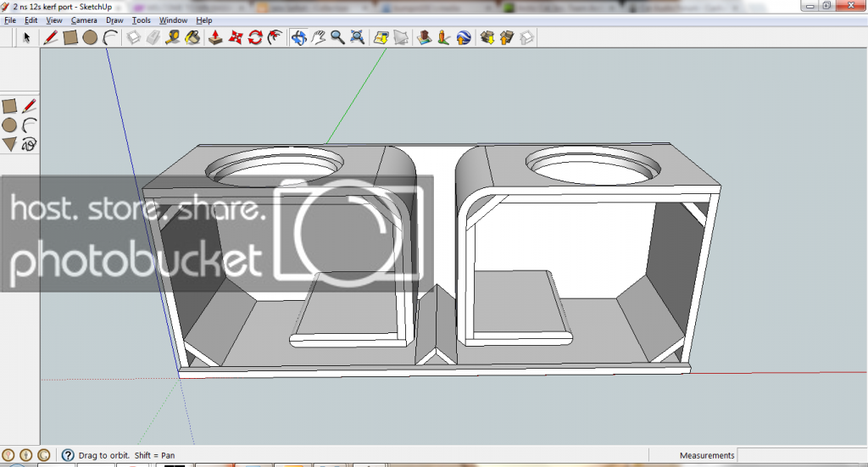Click the Zoom Extents icon
This screenshot has height=467, width=868.
click(358, 37)
